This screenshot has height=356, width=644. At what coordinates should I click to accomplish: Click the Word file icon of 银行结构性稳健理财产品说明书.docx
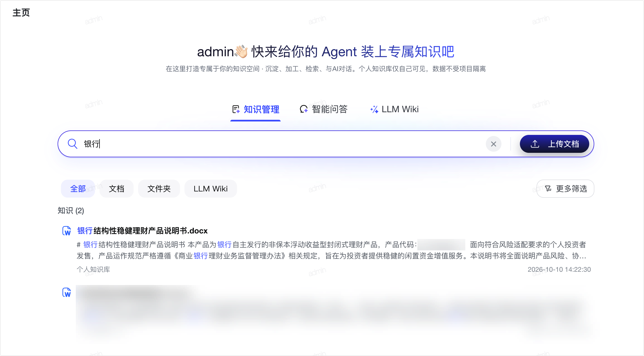click(x=67, y=231)
